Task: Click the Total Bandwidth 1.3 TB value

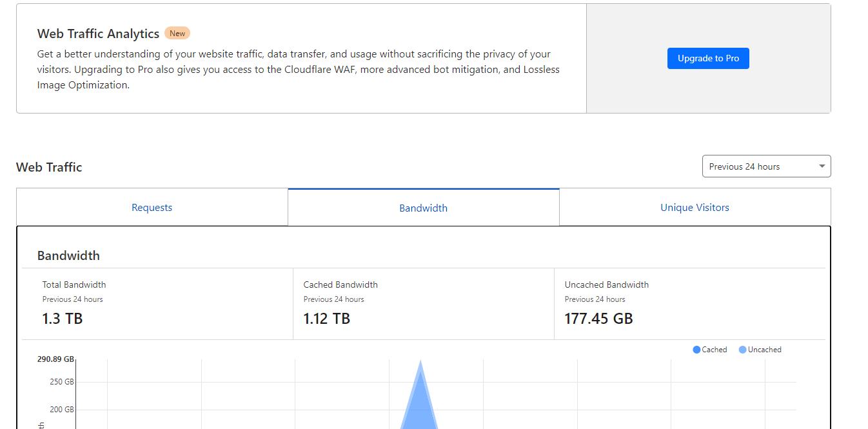Action: (x=63, y=319)
